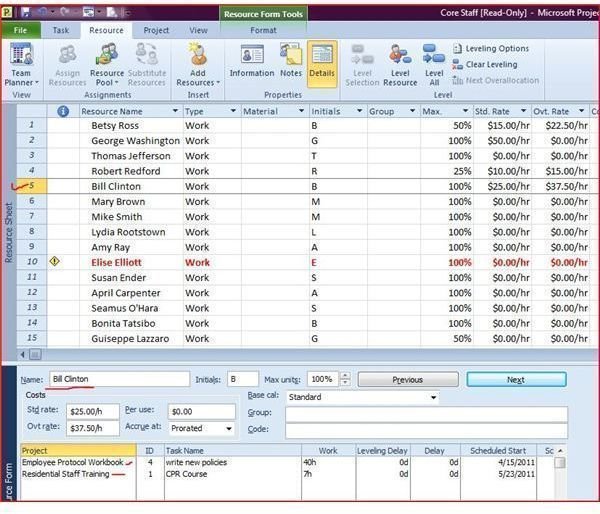This screenshot has width=600, height=514.
Task: Click the Initials input field
Action: click(x=243, y=379)
